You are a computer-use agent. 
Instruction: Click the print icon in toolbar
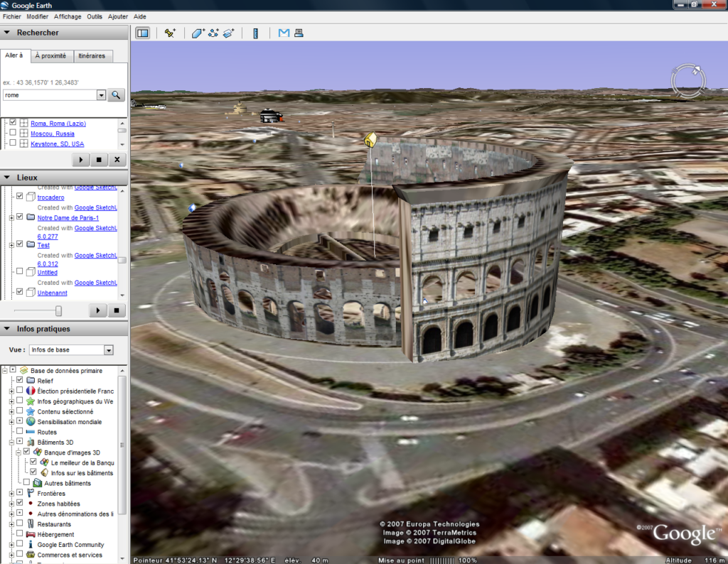[299, 33]
